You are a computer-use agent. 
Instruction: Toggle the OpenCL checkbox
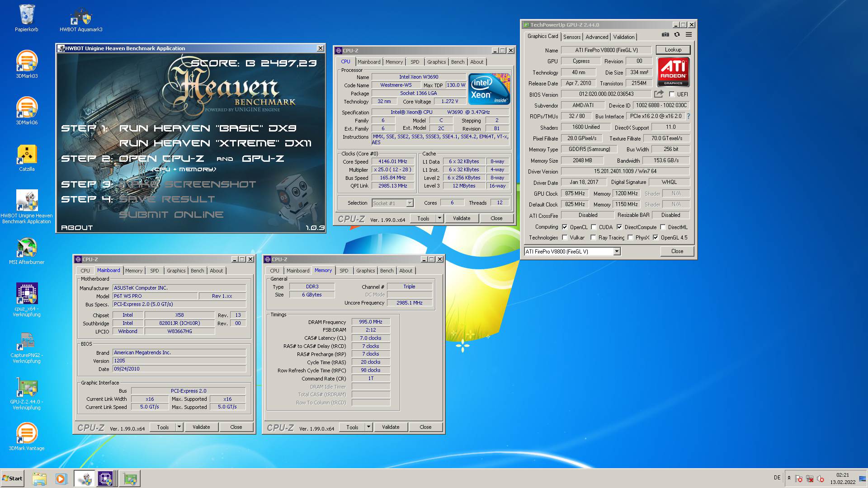565,227
